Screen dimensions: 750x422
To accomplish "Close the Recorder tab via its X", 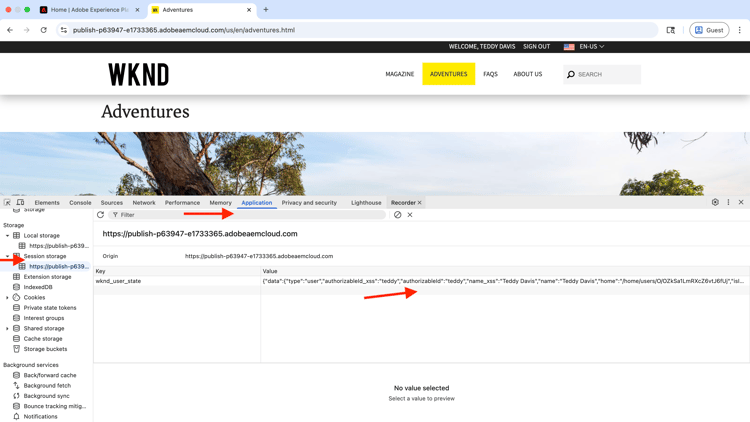I will (419, 203).
